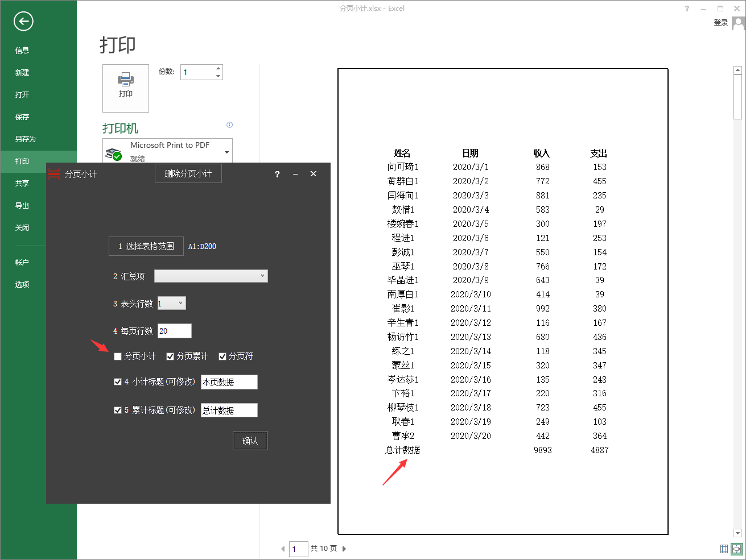The width and height of the screenshot is (746, 560).
Task: Open 帐户 in backstage menu
Action: (x=22, y=263)
